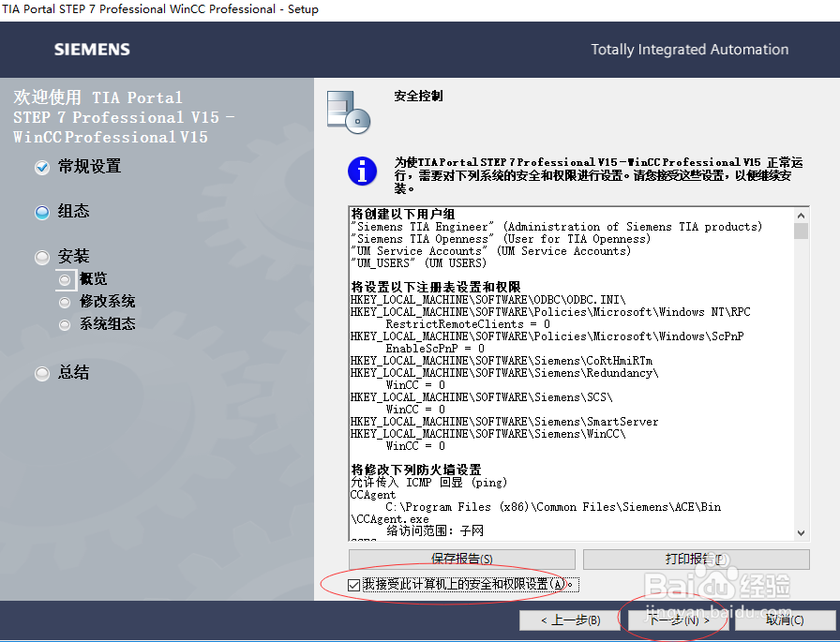The image size is (840, 642).
Task: Print the report with 打印报告 button
Action: [x=696, y=559]
